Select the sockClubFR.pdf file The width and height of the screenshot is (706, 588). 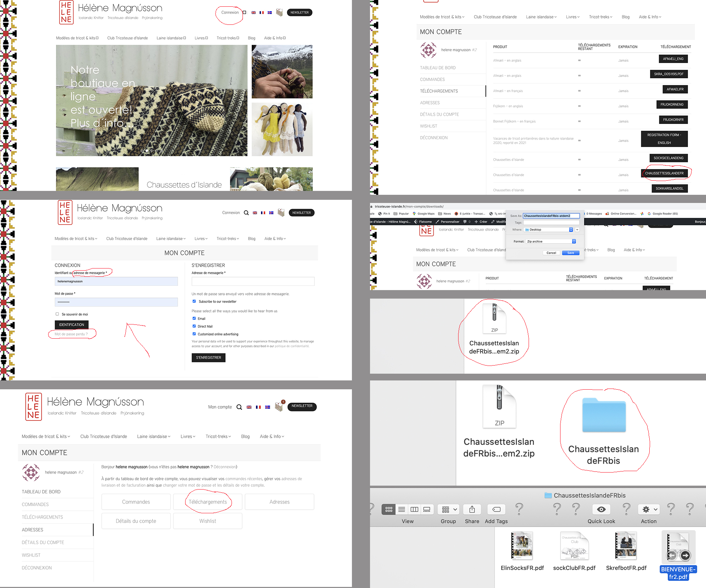click(x=574, y=551)
